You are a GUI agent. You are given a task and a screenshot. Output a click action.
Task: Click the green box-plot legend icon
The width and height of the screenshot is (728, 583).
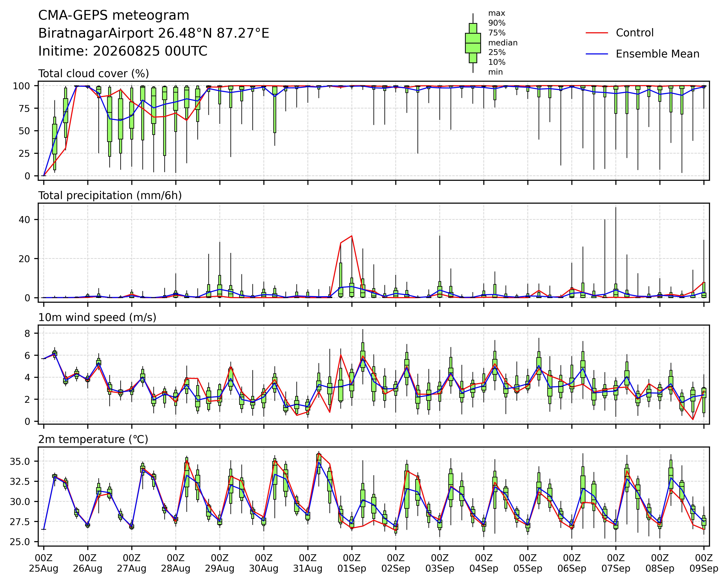[x=473, y=43]
